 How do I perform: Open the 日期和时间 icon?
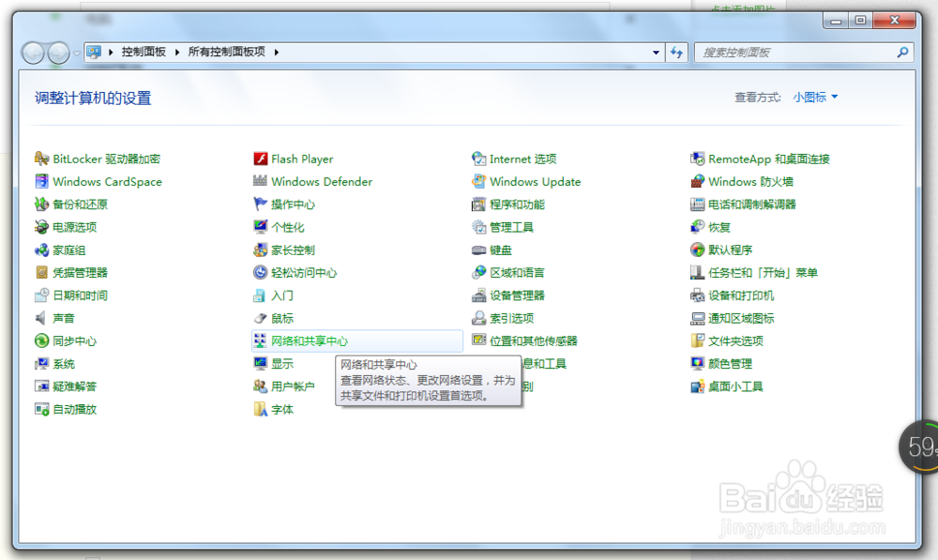(x=41, y=295)
